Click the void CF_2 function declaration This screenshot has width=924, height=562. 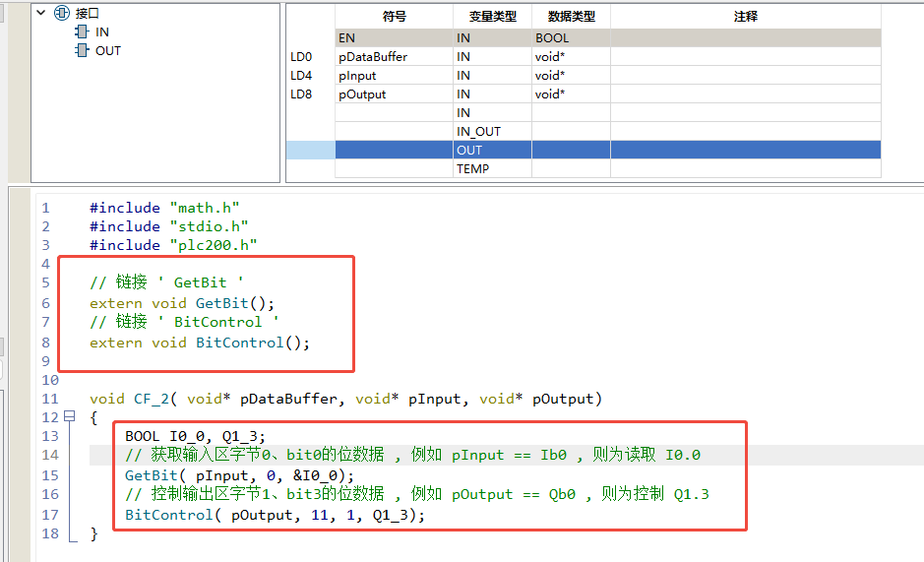click(345, 400)
